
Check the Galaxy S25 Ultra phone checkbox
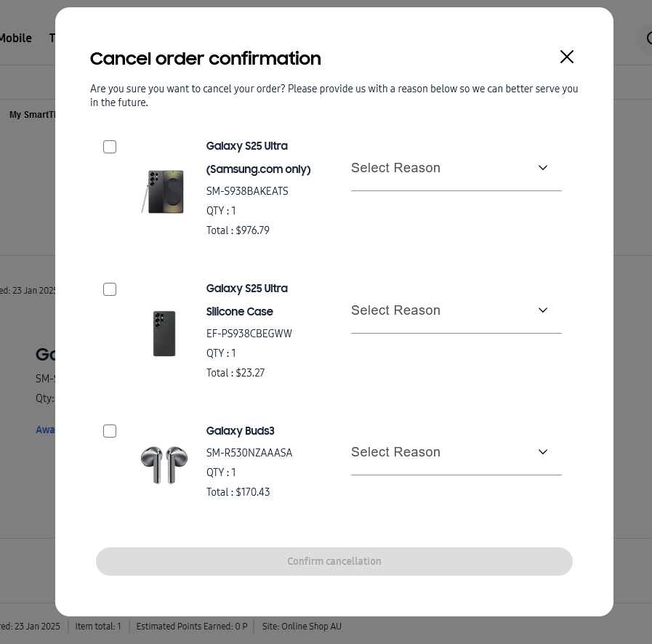click(x=110, y=147)
